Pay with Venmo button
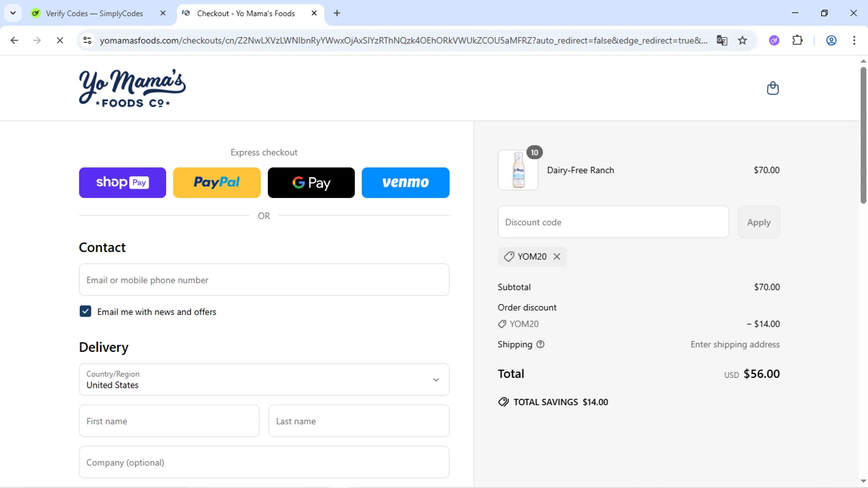868x488 pixels. pos(406,183)
